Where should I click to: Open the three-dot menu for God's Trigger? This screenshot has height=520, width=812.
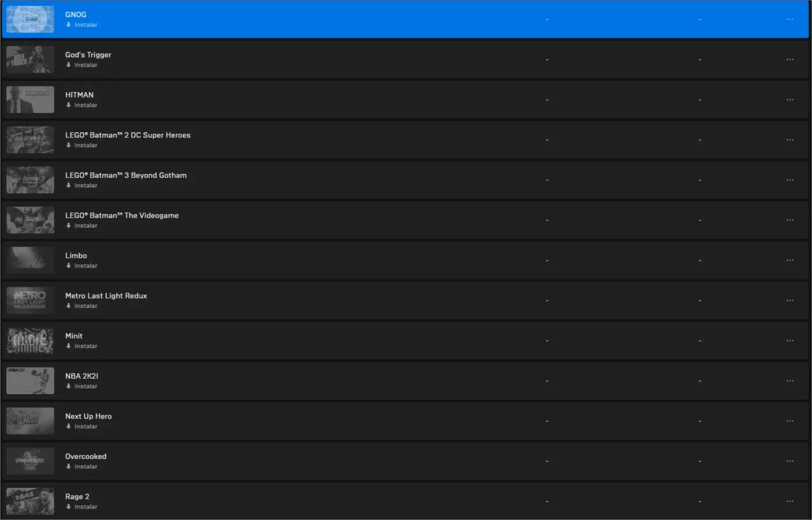pyautogui.click(x=789, y=59)
